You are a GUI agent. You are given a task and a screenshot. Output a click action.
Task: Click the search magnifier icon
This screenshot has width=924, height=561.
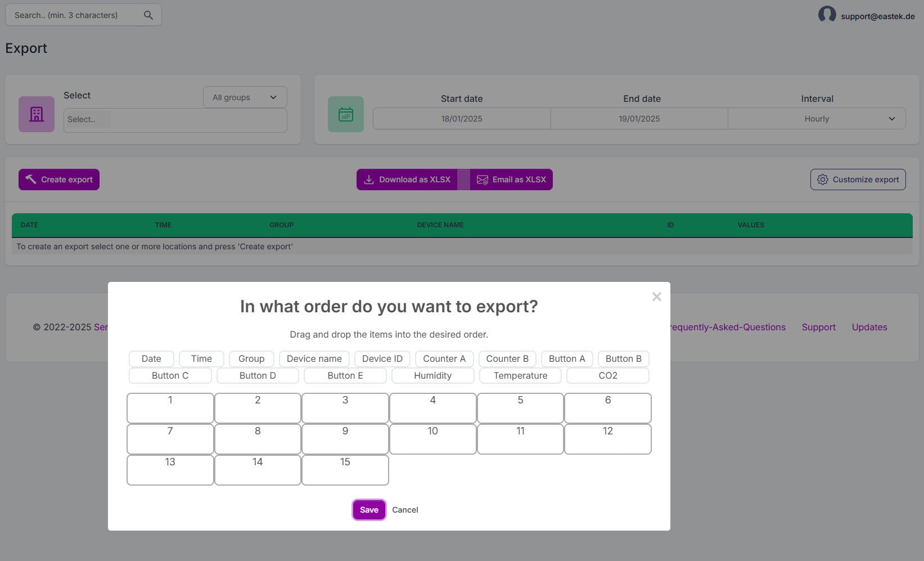pyautogui.click(x=148, y=15)
